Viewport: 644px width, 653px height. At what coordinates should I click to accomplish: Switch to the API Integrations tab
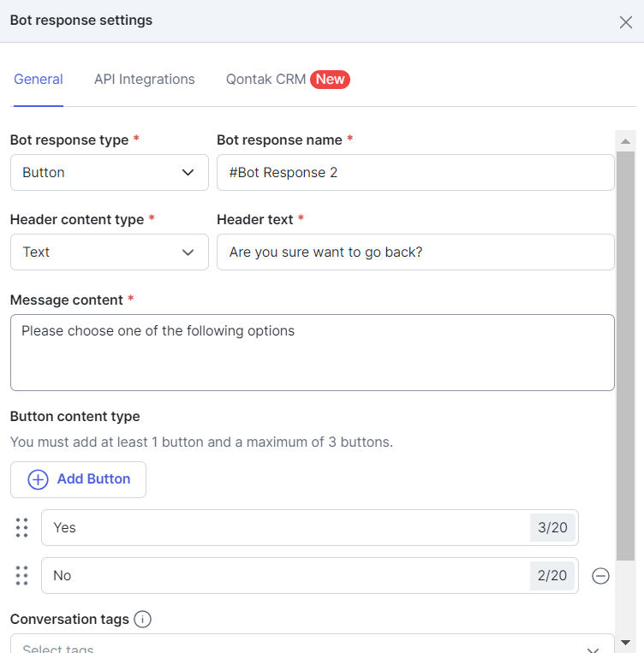coord(144,79)
